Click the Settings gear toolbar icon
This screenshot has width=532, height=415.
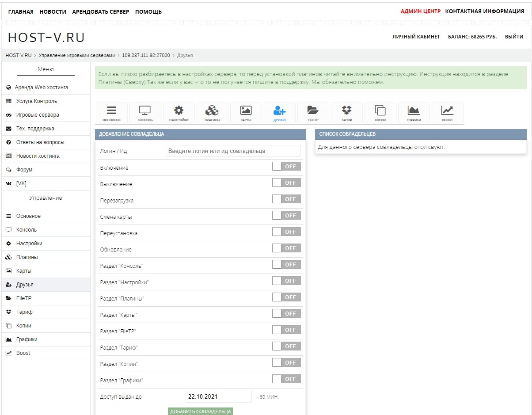[x=179, y=113]
